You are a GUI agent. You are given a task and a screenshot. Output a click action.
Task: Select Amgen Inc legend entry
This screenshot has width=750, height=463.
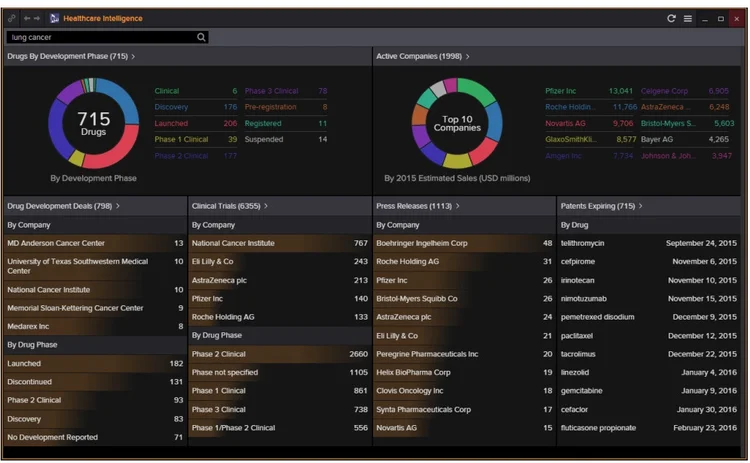pos(589,156)
